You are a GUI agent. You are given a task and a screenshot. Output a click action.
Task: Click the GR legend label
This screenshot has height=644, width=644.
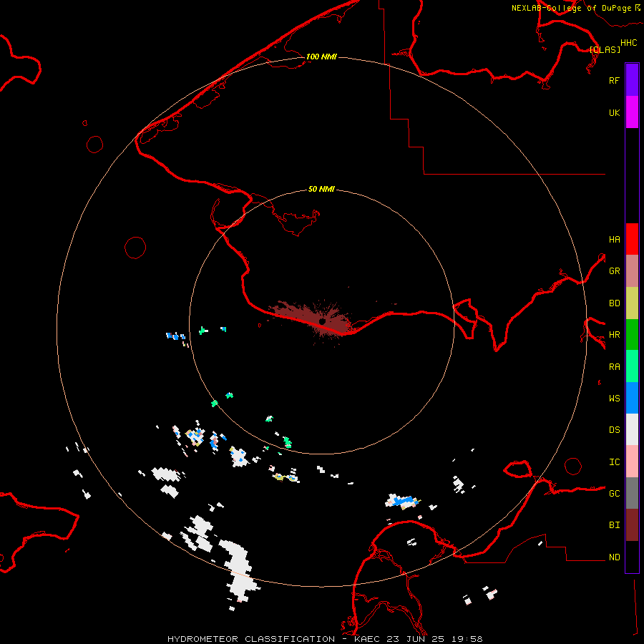click(614, 271)
